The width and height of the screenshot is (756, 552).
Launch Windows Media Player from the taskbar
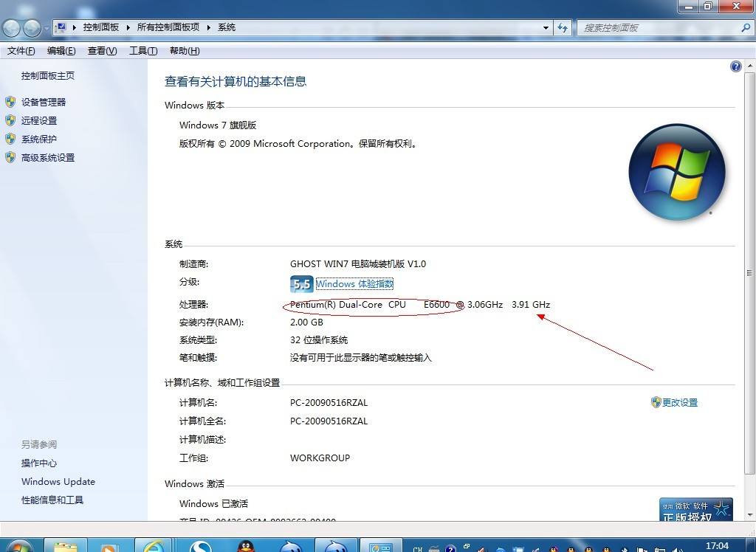(109, 547)
